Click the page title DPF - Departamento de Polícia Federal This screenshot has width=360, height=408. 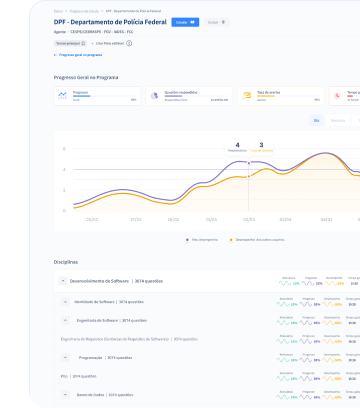pyautogui.click(x=110, y=22)
